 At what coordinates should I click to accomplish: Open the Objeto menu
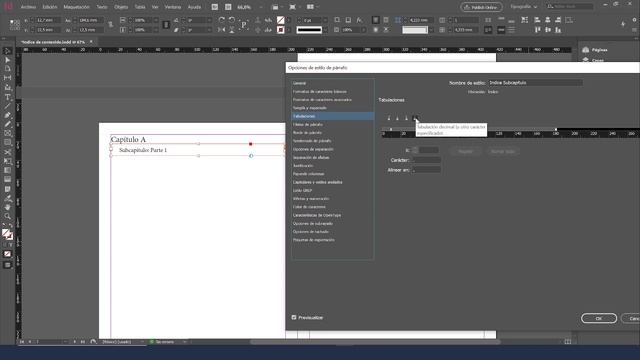point(121,7)
